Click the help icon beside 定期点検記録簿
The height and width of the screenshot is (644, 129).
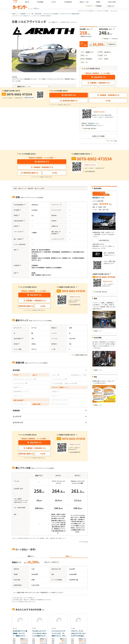point(24,220)
